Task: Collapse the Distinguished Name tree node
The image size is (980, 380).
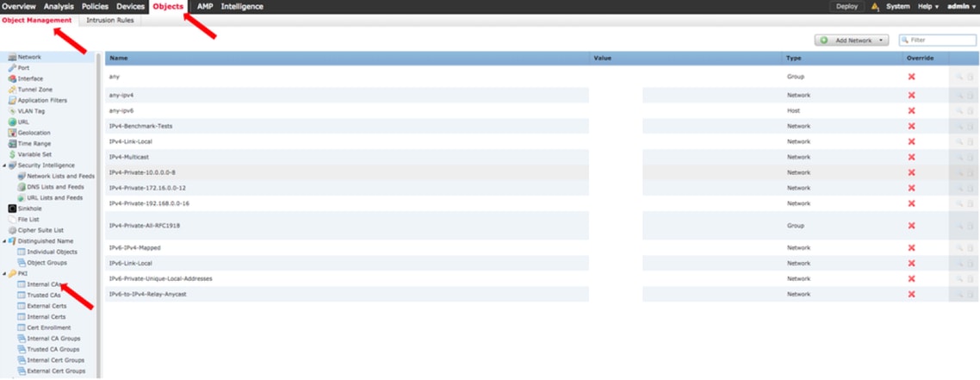Action: (x=4, y=241)
